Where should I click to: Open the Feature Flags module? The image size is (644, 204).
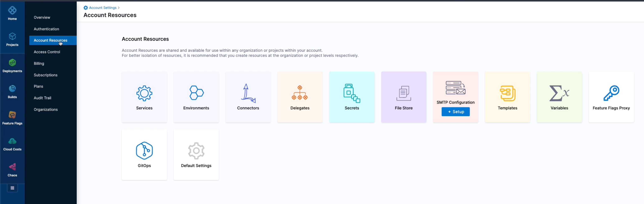click(x=12, y=118)
